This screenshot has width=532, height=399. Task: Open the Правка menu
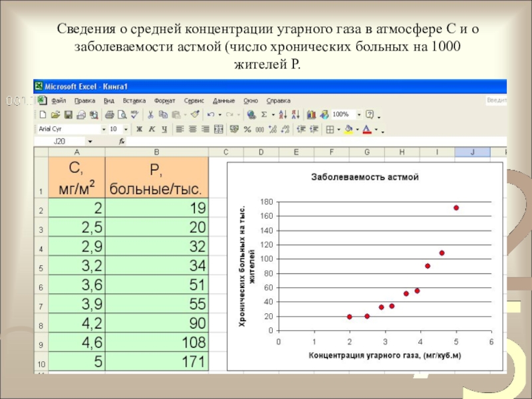[x=85, y=101]
